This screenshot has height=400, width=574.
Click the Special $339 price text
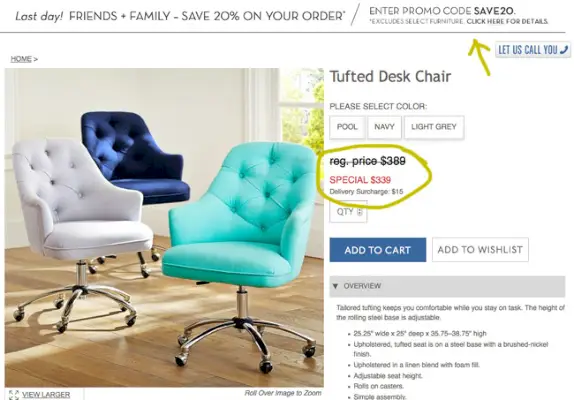[360, 180]
